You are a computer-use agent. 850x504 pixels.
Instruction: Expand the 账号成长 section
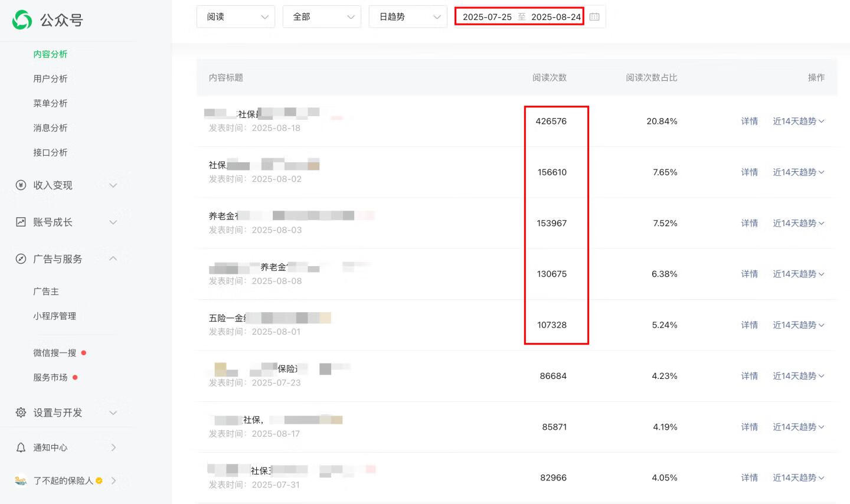[x=113, y=222]
